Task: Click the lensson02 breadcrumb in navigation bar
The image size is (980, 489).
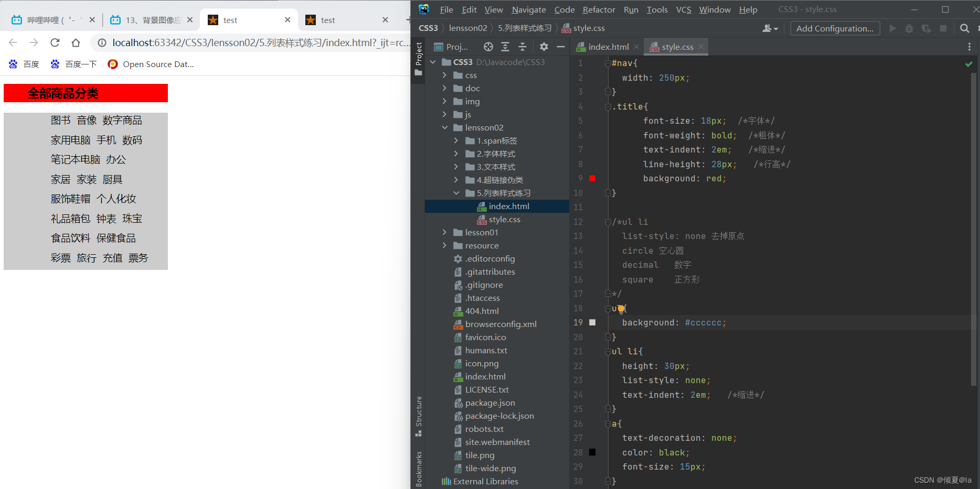Action: 468,28
